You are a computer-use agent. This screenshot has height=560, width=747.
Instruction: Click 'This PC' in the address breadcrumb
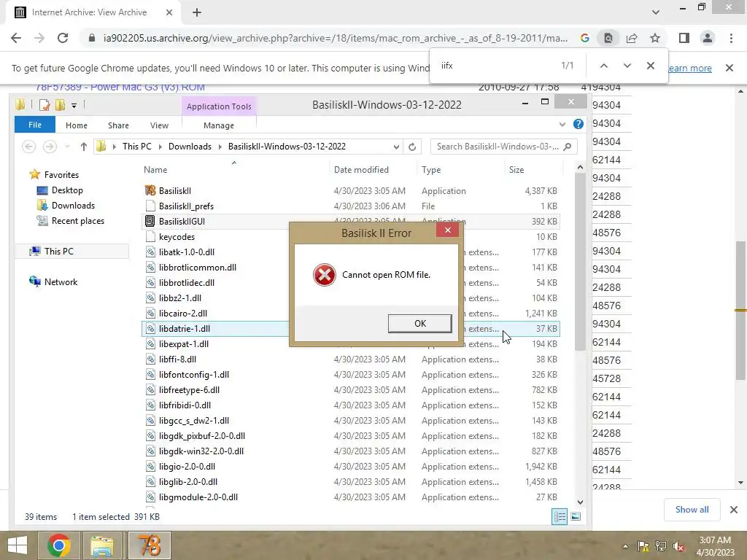pyautogui.click(x=136, y=147)
